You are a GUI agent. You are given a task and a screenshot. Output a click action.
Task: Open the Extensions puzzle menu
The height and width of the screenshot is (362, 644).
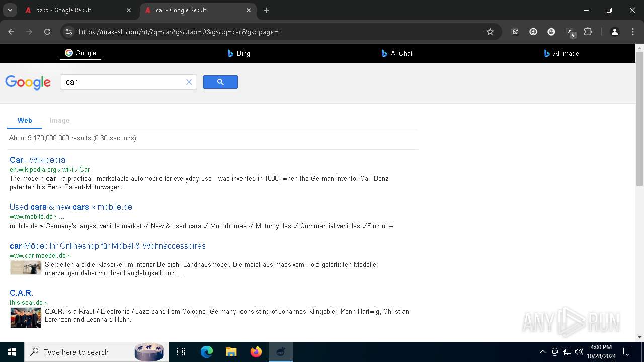[x=588, y=32]
